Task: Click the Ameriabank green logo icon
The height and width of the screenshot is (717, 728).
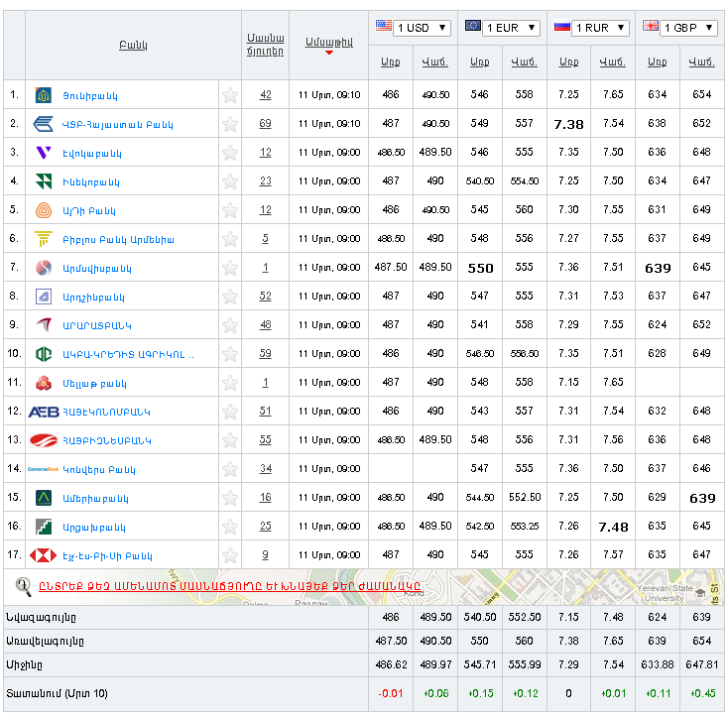Action: (x=44, y=498)
